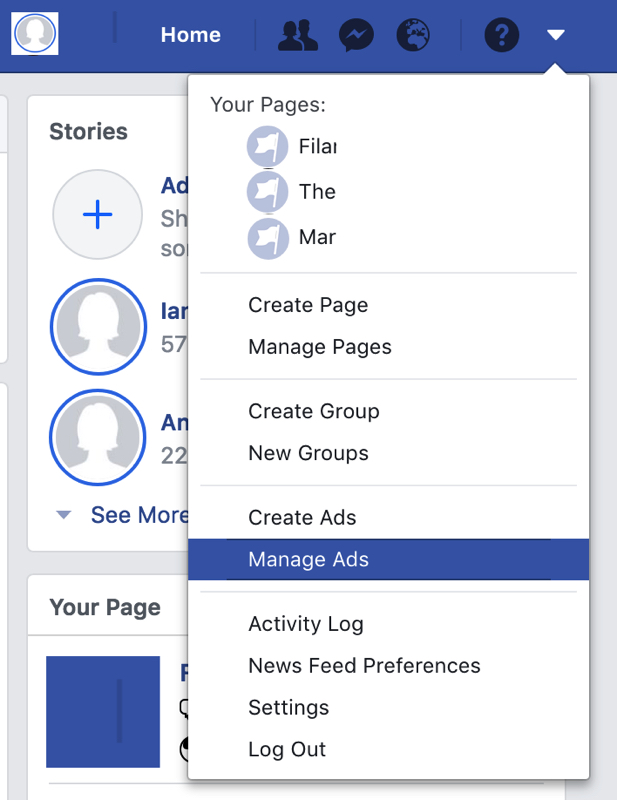This screenshot has width=617, height=800.
Task: Click the profile avatar in top bar
Action: pyautogui.click(x=35, y=34)
